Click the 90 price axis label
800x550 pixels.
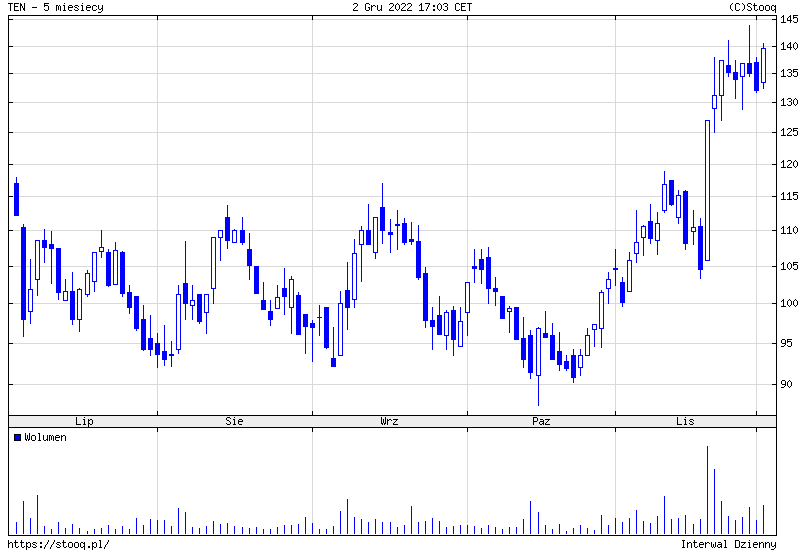786,384
